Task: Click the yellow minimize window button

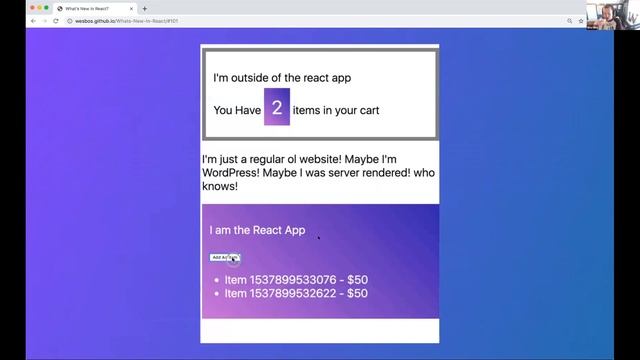Action: (39, 8)
